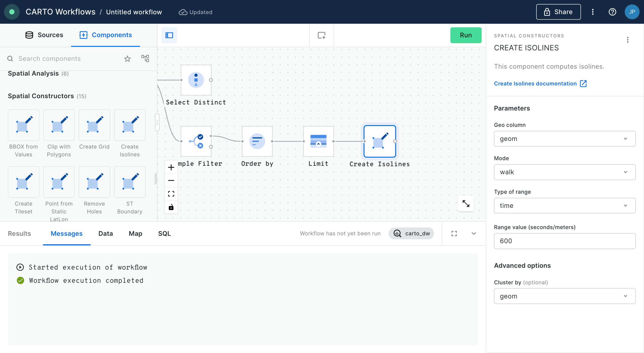Toggle the canvas lock button

171,207
